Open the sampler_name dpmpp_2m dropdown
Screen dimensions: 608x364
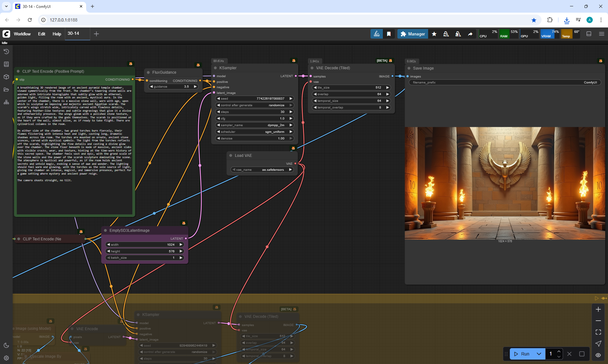255,125
